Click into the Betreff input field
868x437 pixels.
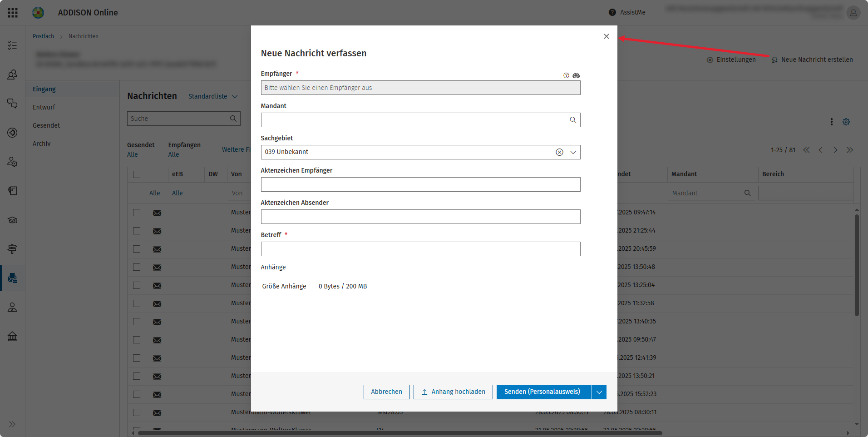[x=420, y=249]
